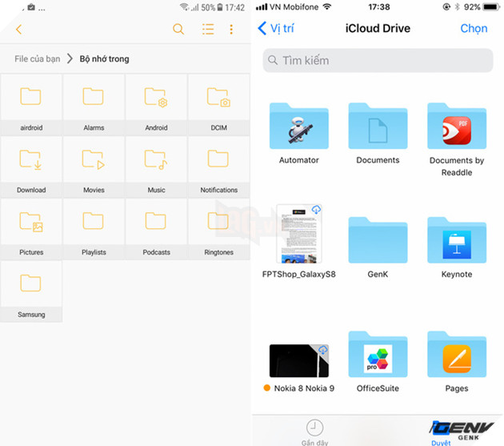This screenshot has height=446, width=504.
Task: Open the Download folder
Action: (x=31, y=167)
